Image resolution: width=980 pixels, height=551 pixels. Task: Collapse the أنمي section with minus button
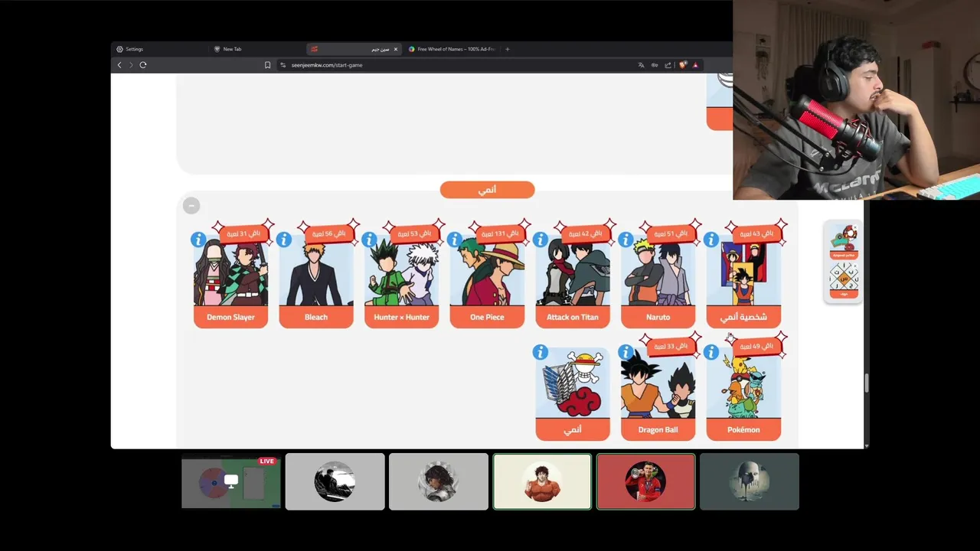(191, 205)
